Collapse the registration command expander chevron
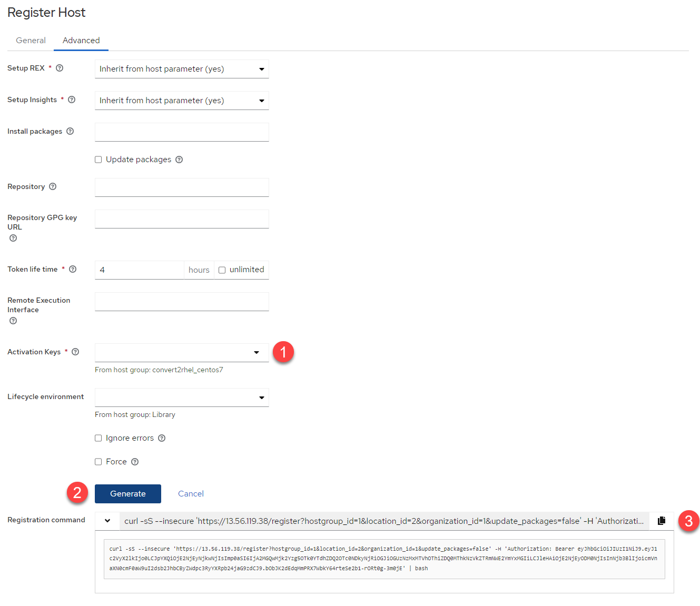Screen dimensions: 700x606 (107, 521)
